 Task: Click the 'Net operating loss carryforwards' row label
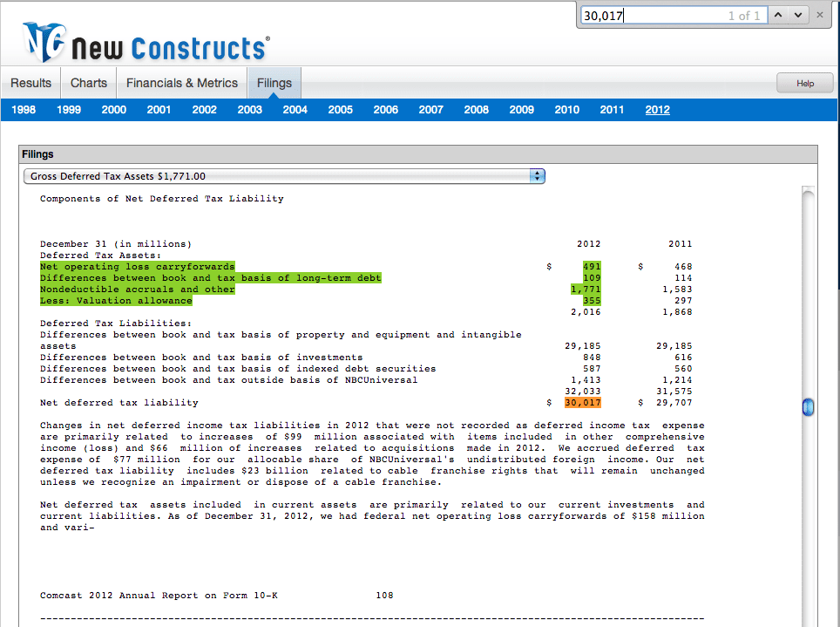(x=137, y=267)
